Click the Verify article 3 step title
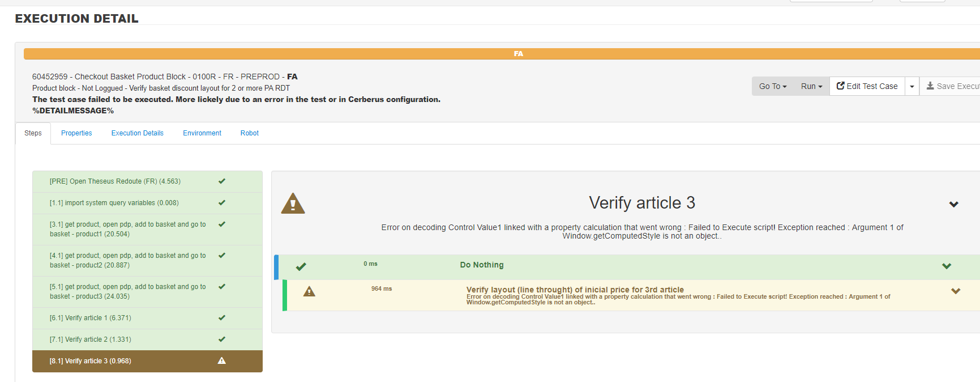980x382 pixels. point(642,203)
